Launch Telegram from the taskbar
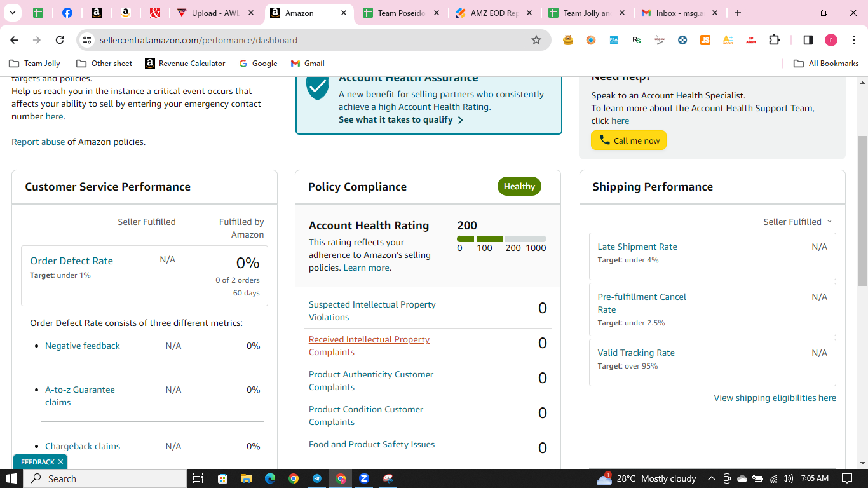Screen dimensions: 868x488 (x=316, y=478)
